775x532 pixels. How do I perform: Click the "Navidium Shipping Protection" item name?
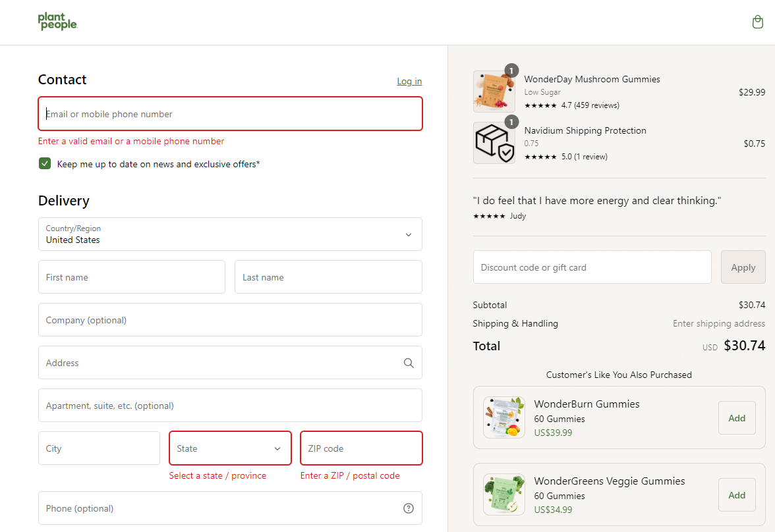click(585, 130)
